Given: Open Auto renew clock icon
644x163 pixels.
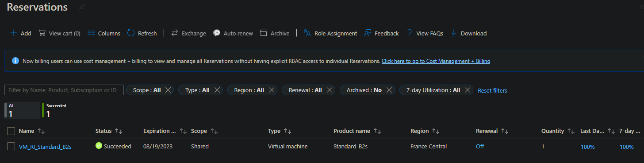Looking at the screenshot, I should (x=217, y=33).
